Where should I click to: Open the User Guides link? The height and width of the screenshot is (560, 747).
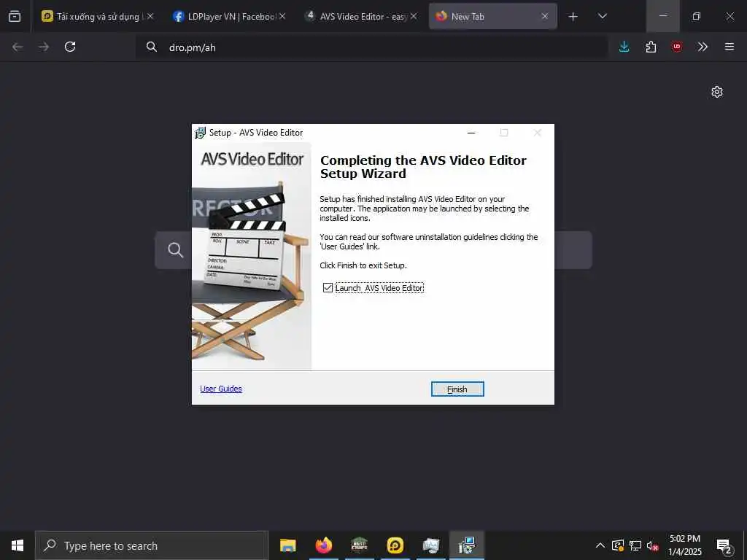[221, 389]
